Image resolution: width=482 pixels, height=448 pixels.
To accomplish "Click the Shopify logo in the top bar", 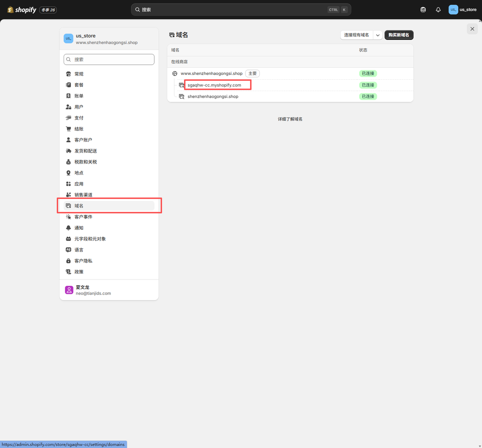I will coord(22,10).
